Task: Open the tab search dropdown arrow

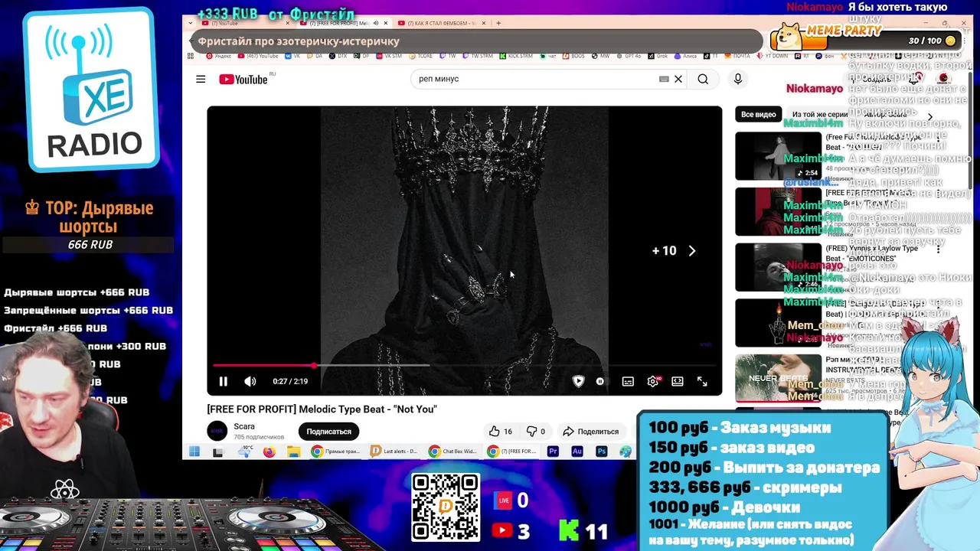Action: click(190, 23)
